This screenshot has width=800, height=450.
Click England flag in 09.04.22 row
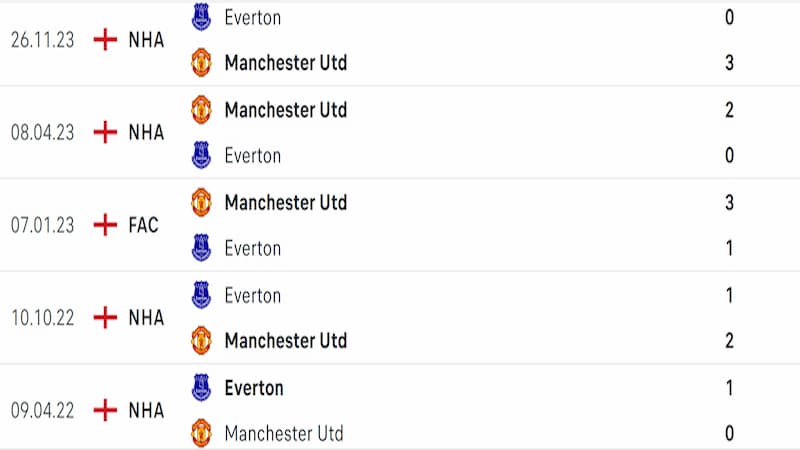pos(105,410)
